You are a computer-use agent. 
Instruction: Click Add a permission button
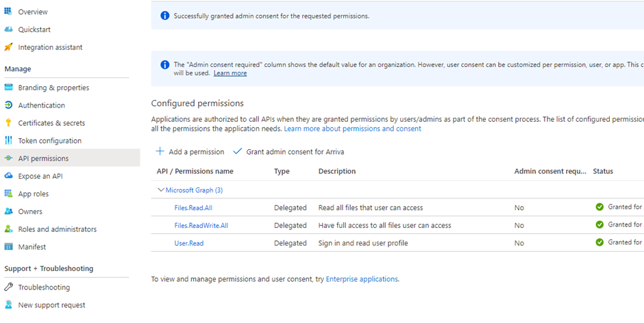coord(190,151)
